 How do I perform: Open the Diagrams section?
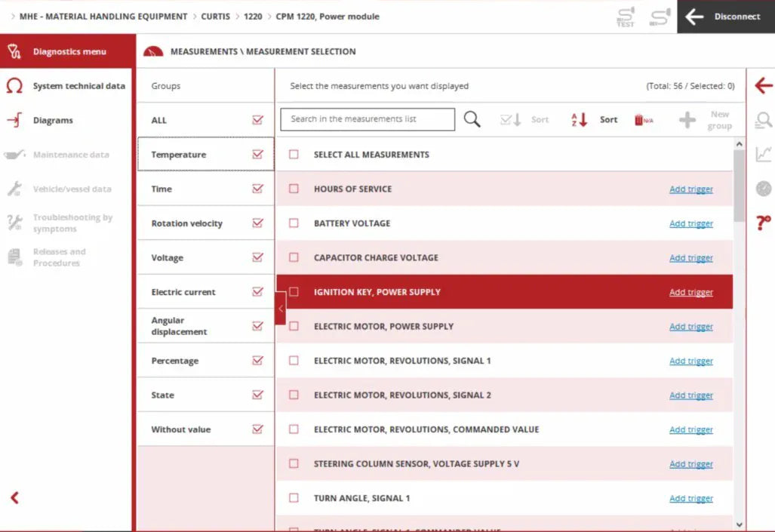pos(53,121)
